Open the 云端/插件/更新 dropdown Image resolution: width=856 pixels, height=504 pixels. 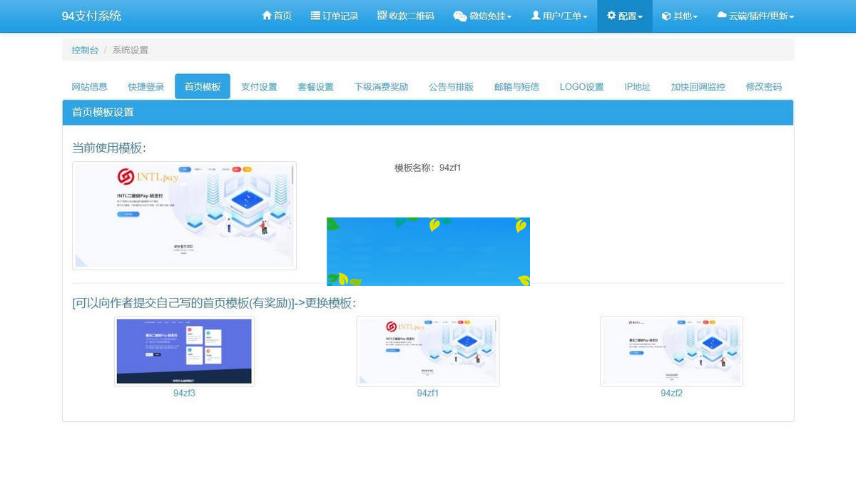755,16
